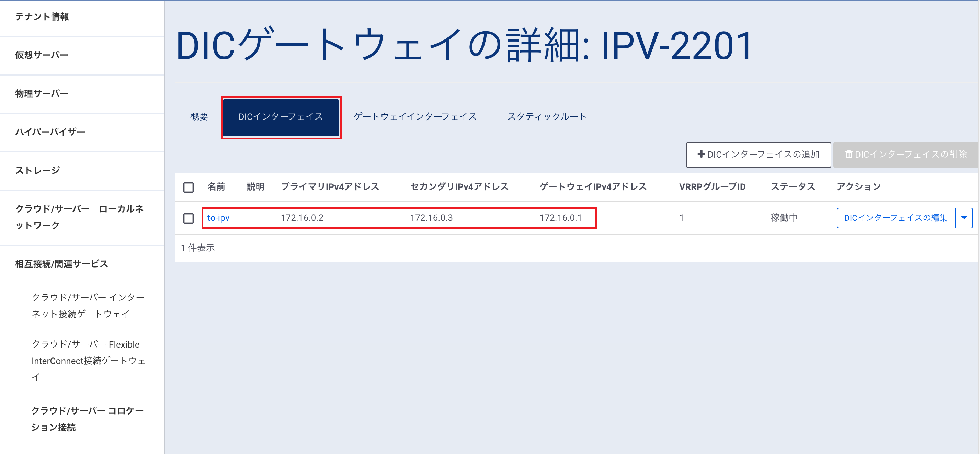Open the ゲートウェイインターフェイス tab

click(x=415, y=116)
